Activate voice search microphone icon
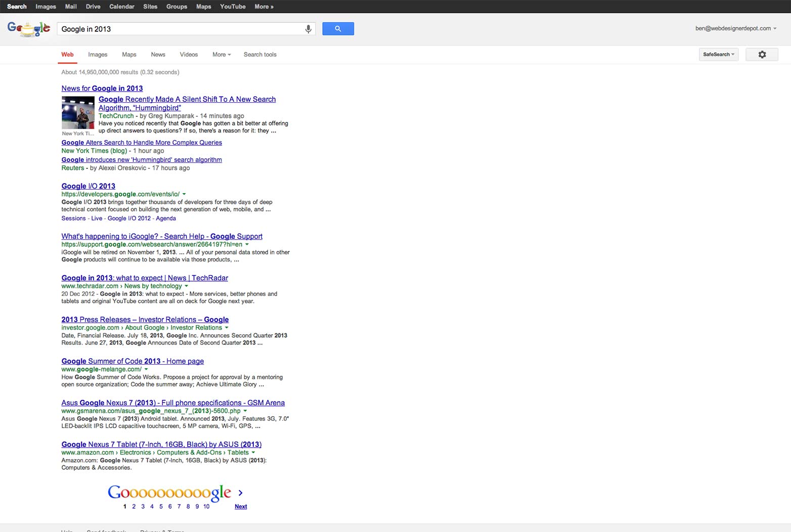Image resolution: width=791 pixels, height=532 pixels. point(308,29)
